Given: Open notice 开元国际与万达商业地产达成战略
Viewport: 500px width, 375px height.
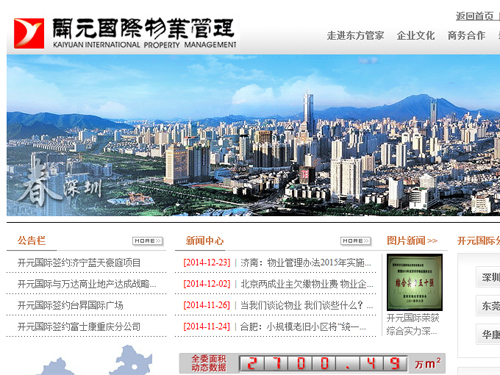Looking at the screenshot, I should tap(87, 284).
